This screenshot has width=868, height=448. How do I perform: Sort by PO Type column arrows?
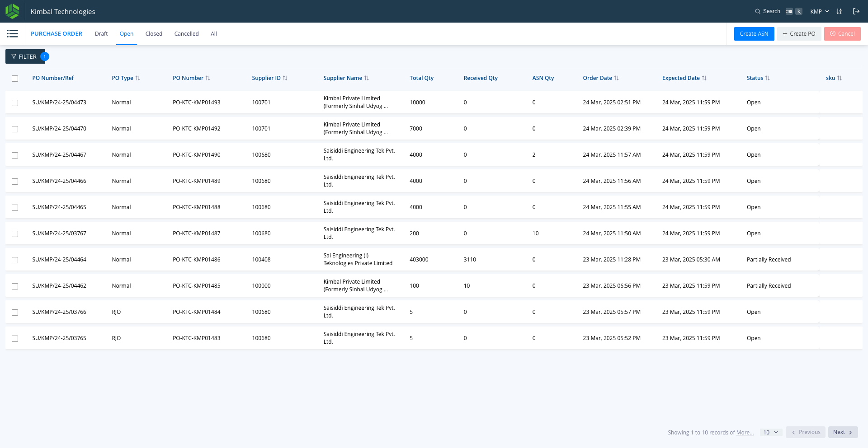[x=138, y=78]
